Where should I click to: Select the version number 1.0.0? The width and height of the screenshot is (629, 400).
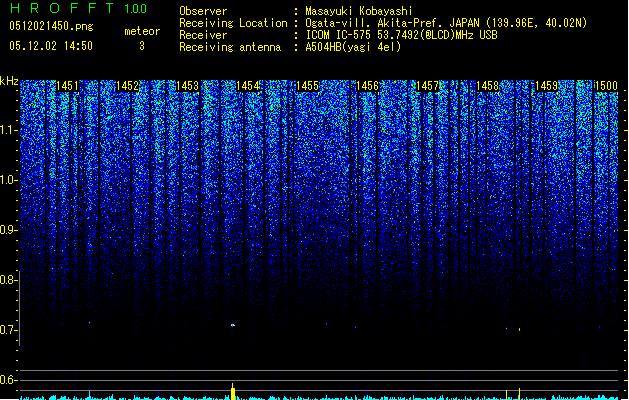pyautogui.click(x=136, y=9)
